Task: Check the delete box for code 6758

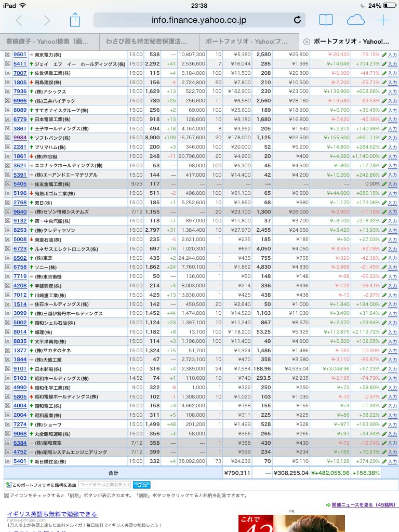Action: pos(7,268)
